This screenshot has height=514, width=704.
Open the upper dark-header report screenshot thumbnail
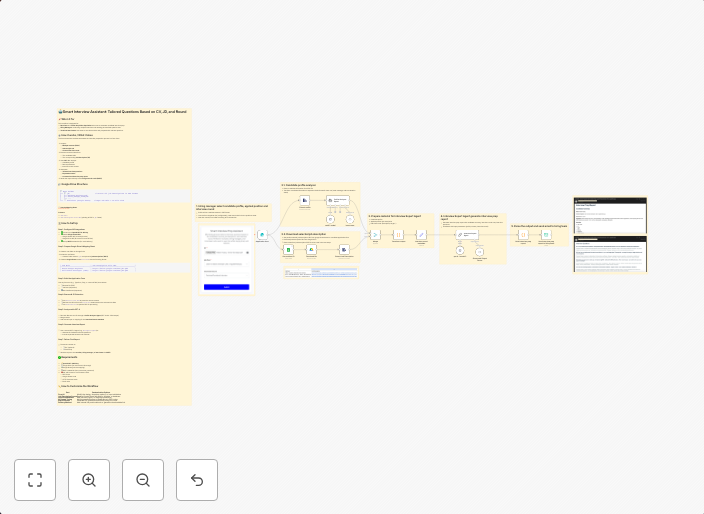click(x=610, y=215)
